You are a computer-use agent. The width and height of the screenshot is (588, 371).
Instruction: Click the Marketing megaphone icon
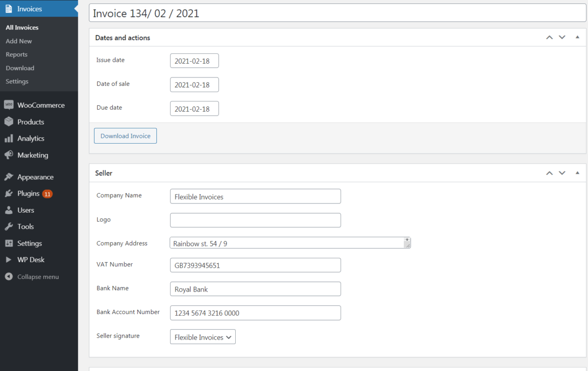pos(9,155)
